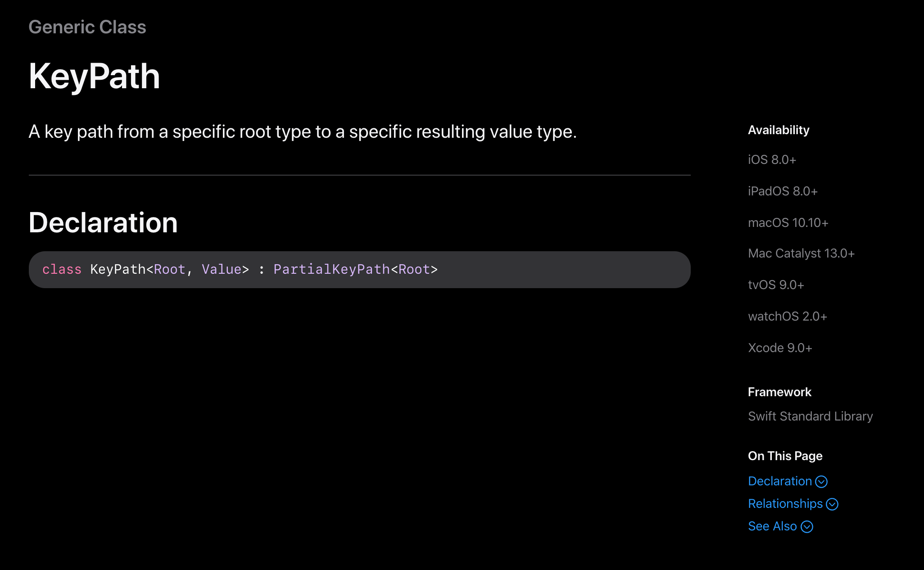Click the pink class keyword in declaration
The image size is (924, 570).
click(62, 269)
